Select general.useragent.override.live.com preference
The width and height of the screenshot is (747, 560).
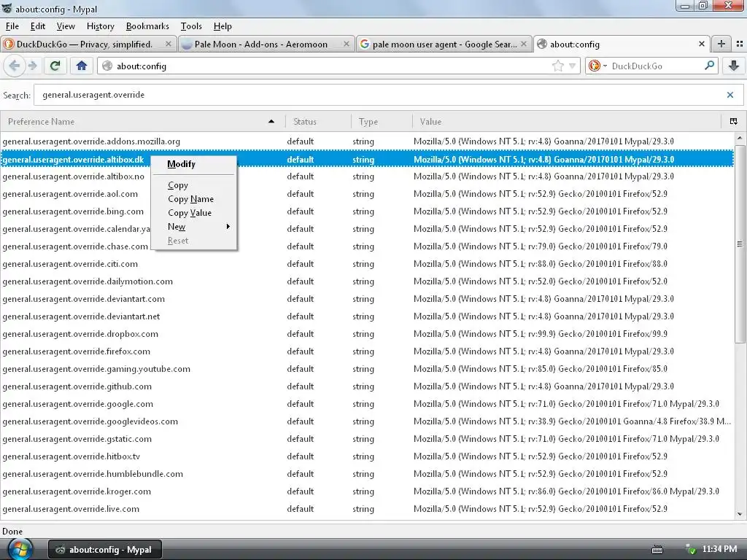367,508
